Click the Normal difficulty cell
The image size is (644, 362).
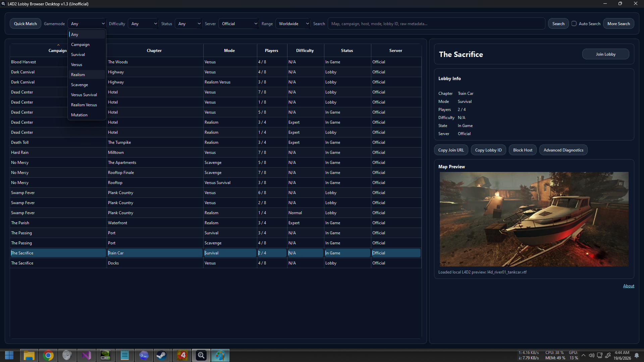click(305, 213)
